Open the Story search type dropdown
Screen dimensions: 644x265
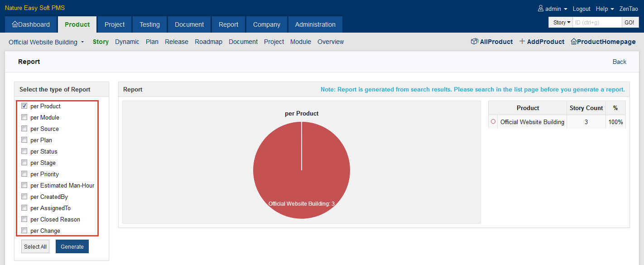[x=562, y=22]
